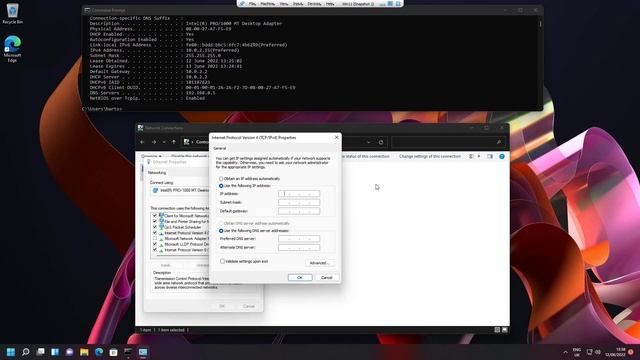
Task: Show hidden system tray icons
Action: pyautogui.click(x=565, y=352)
